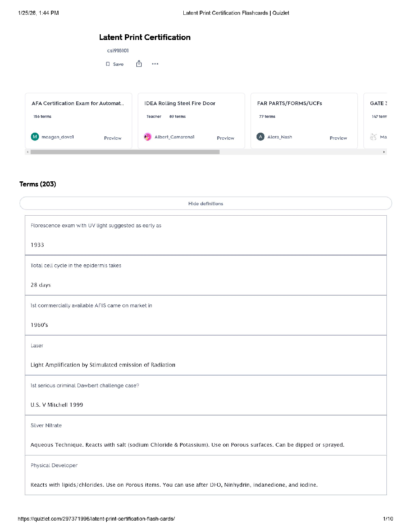The image size is (411, 532).
Task: Click the scrollbar left arrow
Action: tap(28, 152)
